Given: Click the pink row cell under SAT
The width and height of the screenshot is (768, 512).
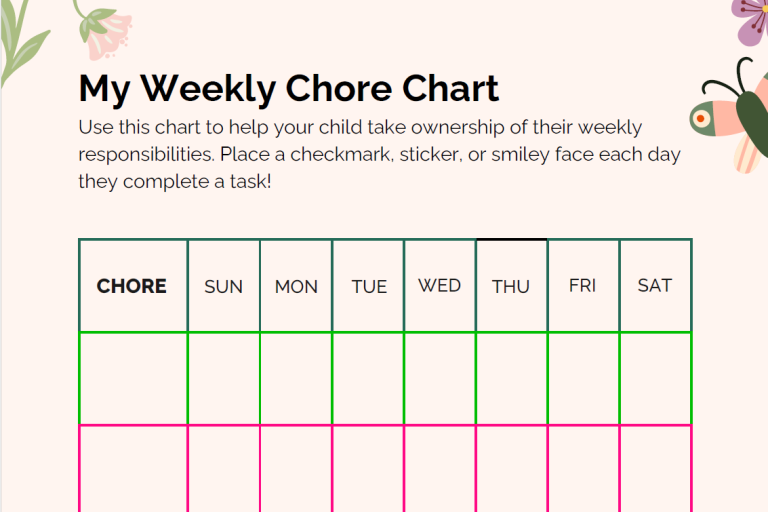Looking at the screenshot, I should tap(655, 469).
